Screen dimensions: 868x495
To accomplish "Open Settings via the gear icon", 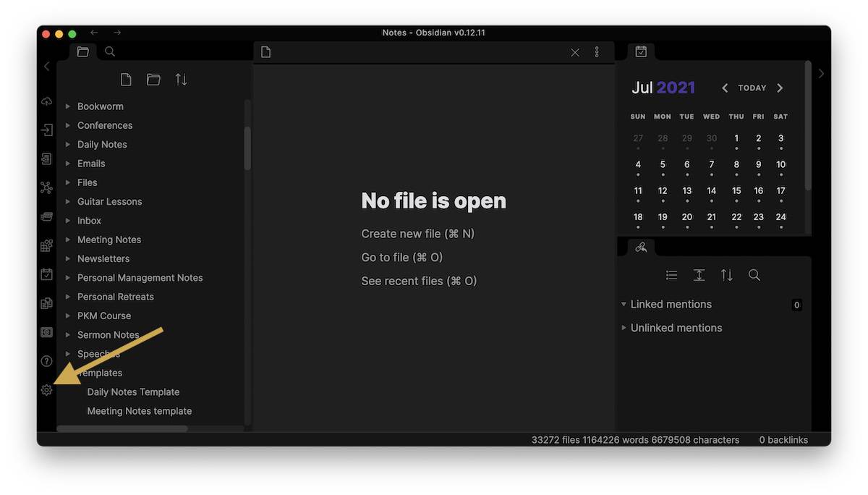I will pyautogui.click(x=46, y=390).
